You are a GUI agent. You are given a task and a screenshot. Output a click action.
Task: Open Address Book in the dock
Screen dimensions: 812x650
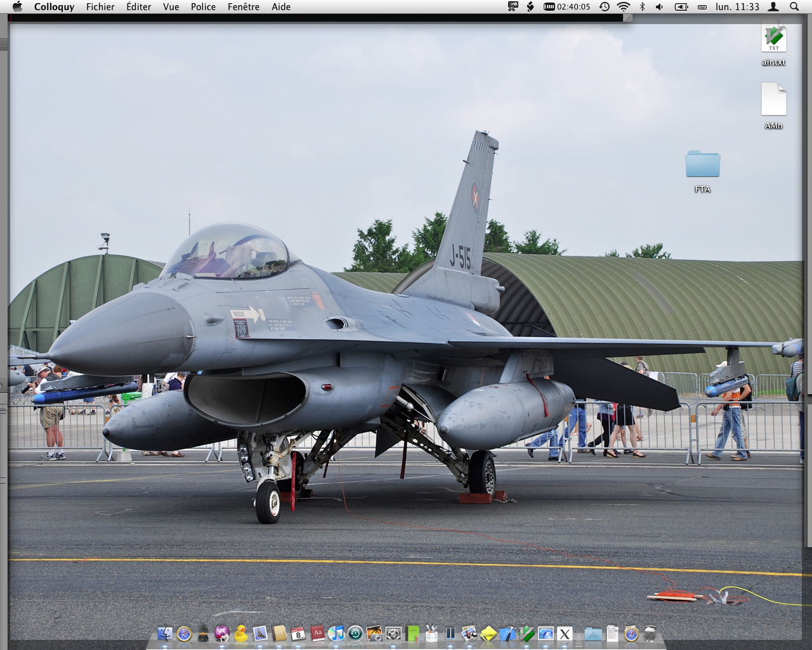(279, 633)
